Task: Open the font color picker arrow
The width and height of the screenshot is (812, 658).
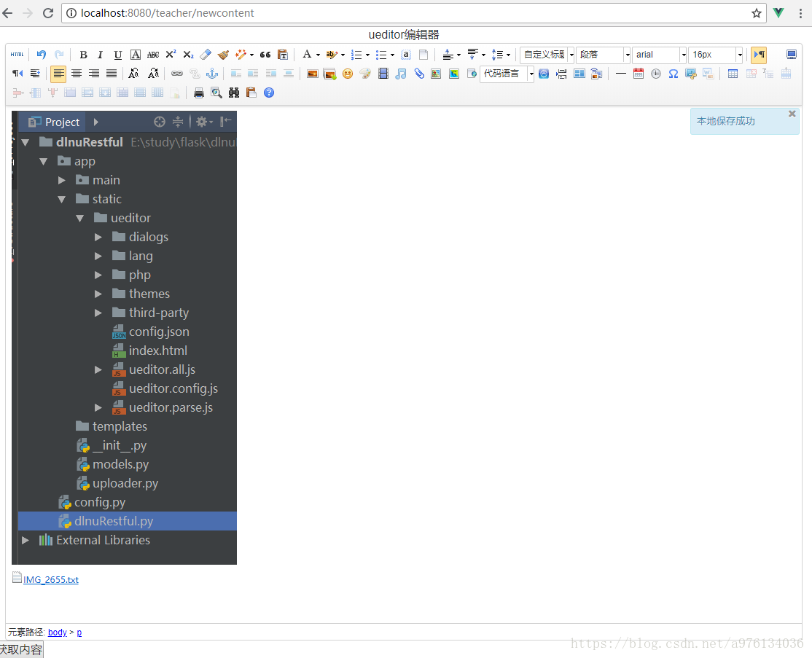Action: point(318,55)
